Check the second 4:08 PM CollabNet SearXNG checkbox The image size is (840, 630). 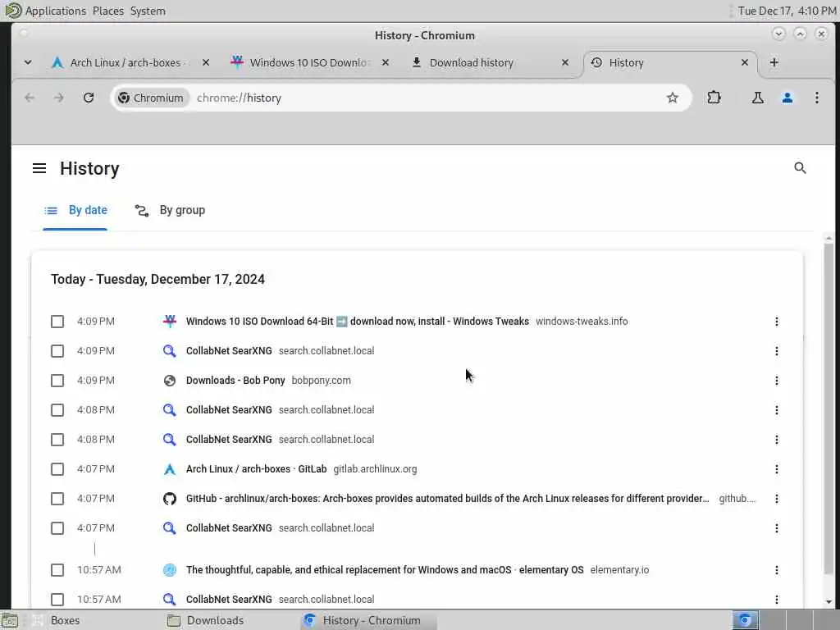point(57,440)
